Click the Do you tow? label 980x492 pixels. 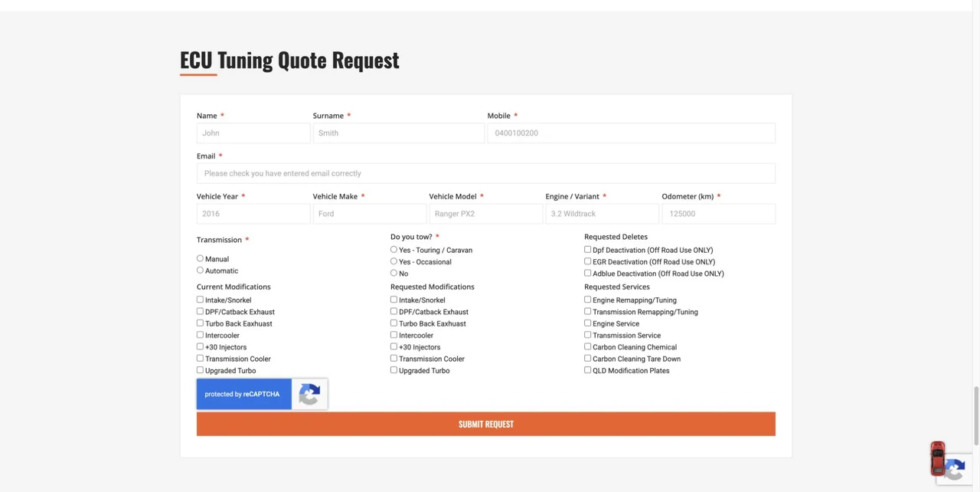411,237
